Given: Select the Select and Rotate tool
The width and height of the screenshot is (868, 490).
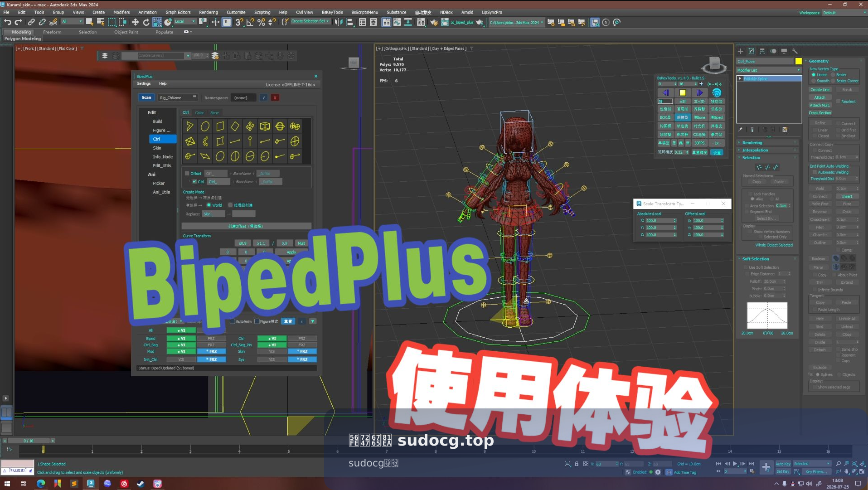Looking at the screenshot, I should click(x=146, y=22).
